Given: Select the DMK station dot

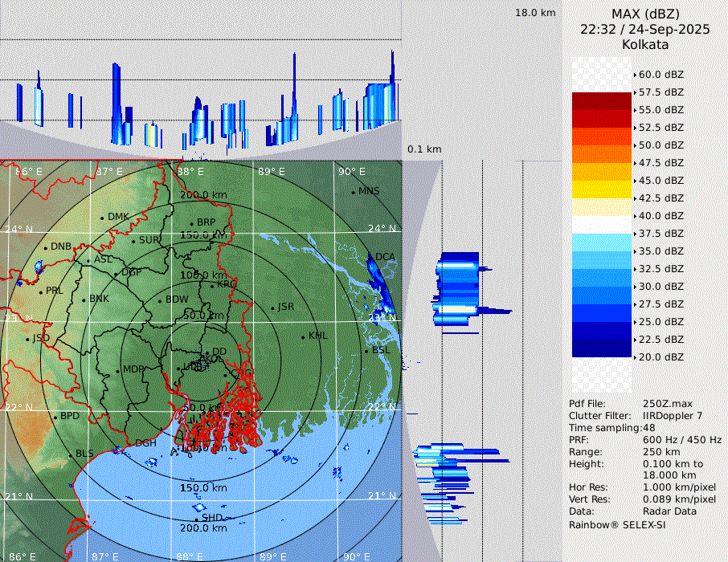Looking at the screenshot, I should (103, 218).
